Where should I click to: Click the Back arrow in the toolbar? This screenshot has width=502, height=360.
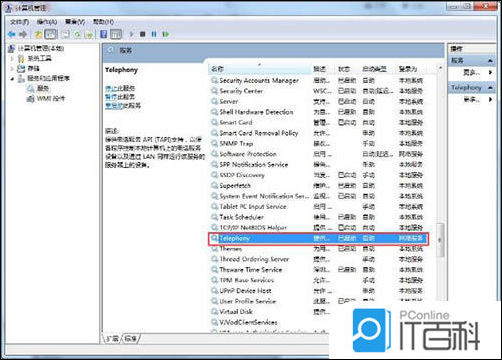tap(12, 34)
